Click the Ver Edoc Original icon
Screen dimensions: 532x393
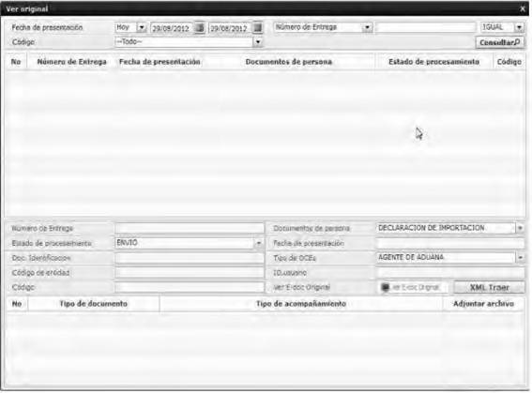385,288
